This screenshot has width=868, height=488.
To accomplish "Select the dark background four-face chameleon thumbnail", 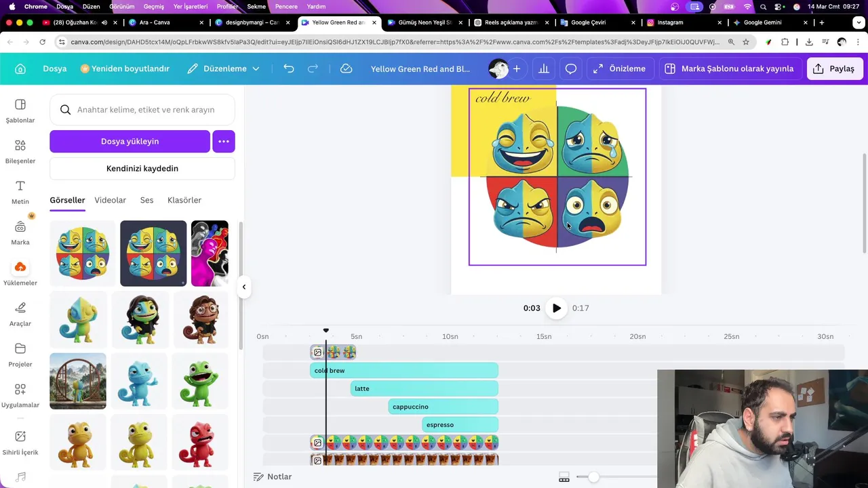I will 153,253.
